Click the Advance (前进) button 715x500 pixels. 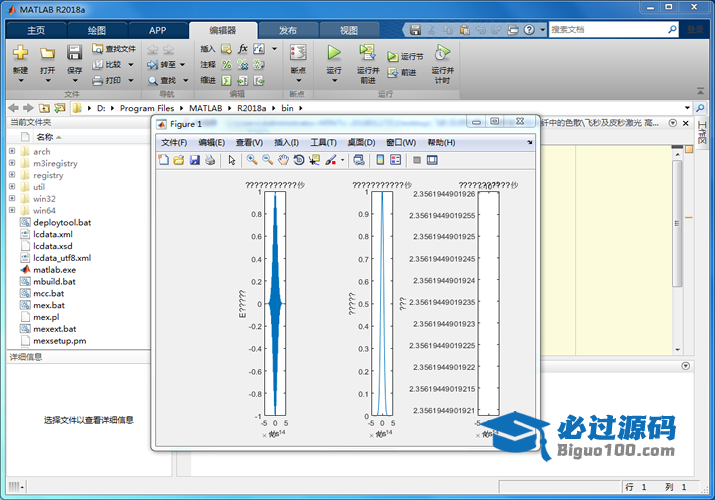tap(402, 72)
